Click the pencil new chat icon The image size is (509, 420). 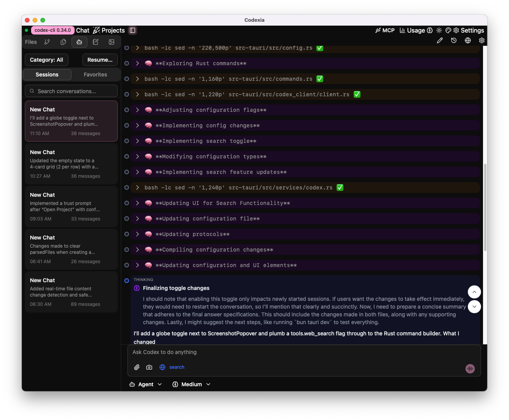pos(440,40)
